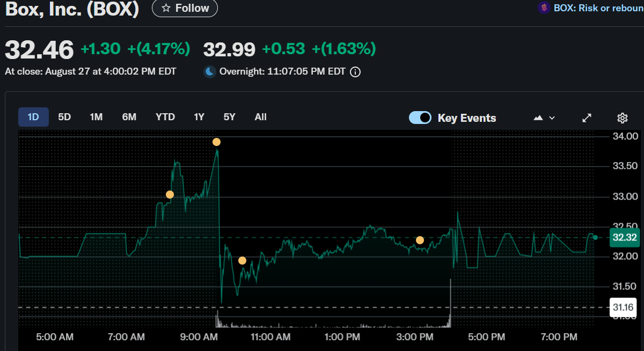Show the YTD chart range
This screenshot has width=644, height=351.
pos(165,117)
